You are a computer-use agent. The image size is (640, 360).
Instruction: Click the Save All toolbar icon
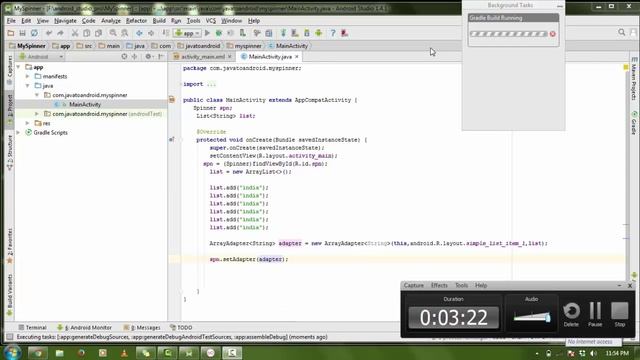[22, 33]
